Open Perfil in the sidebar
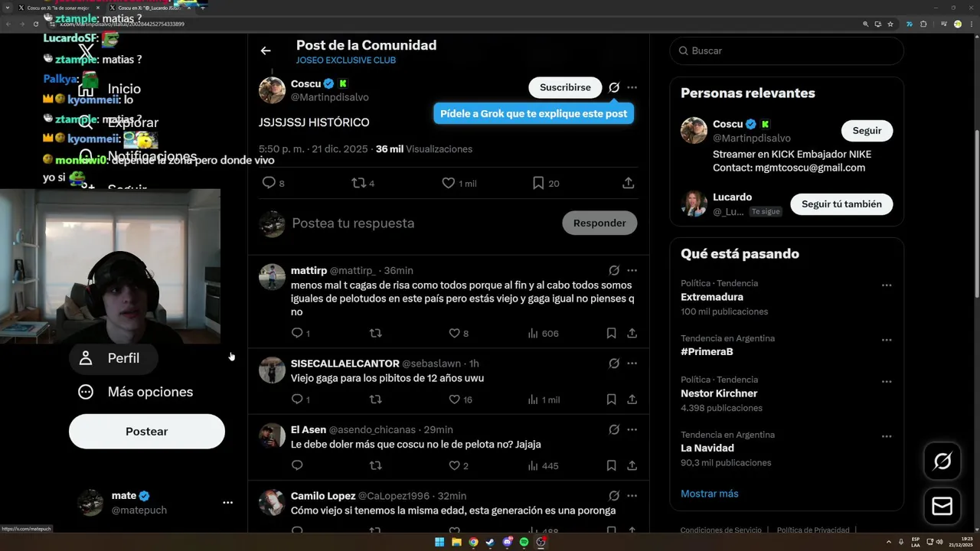This screenshot has height=551, width=980. (113, 358)
